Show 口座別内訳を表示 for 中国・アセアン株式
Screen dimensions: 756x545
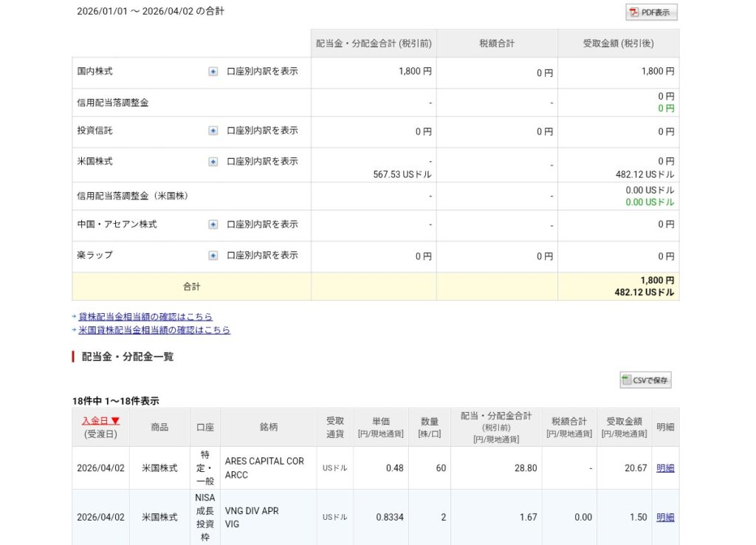[x=262, y=224]
